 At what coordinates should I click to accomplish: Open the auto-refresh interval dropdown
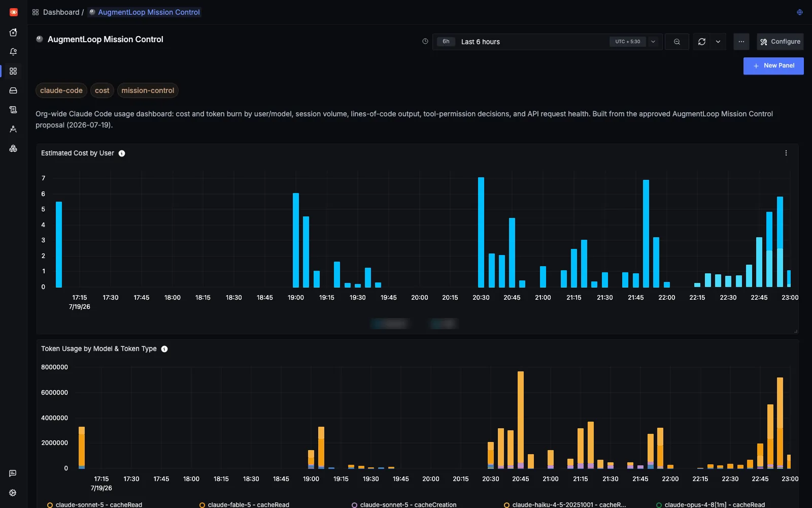718,42
